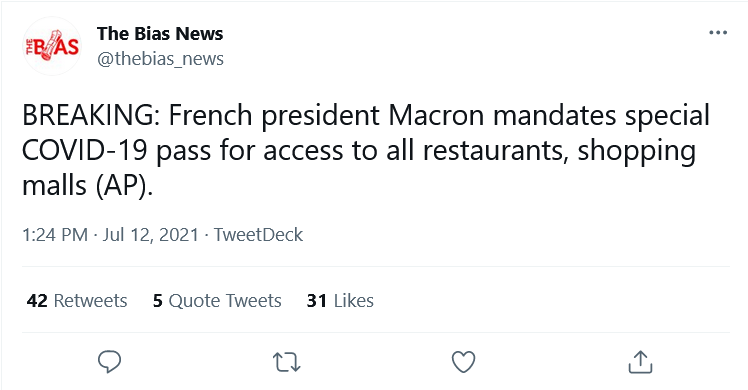Click the word BREAKING in the tweet

(88, 115)
